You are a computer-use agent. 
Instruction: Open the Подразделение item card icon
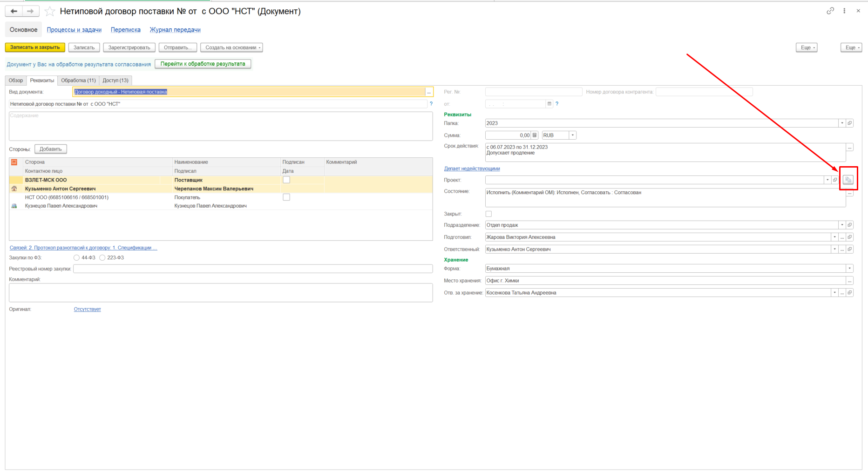click(850, 225)
